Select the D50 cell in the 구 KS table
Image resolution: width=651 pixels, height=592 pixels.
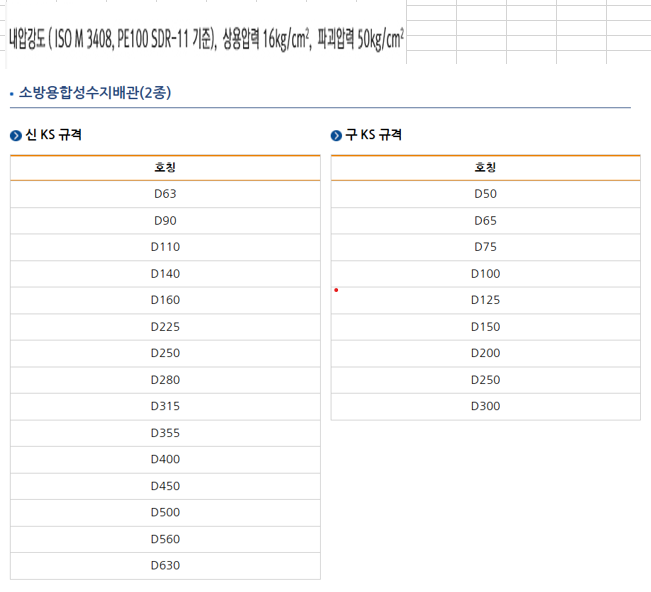click(x=485, y=194)
